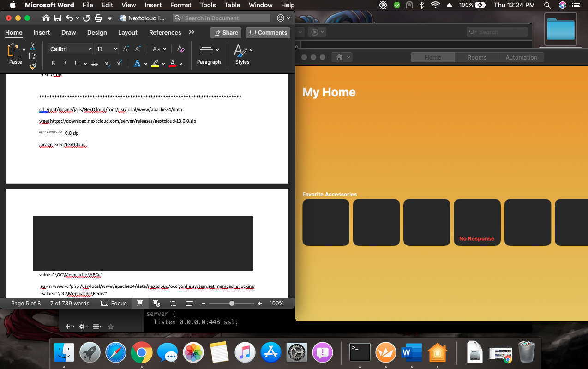The image size is (588, 369).
Task: Click the Search in Document field
Action: (222, 18)
